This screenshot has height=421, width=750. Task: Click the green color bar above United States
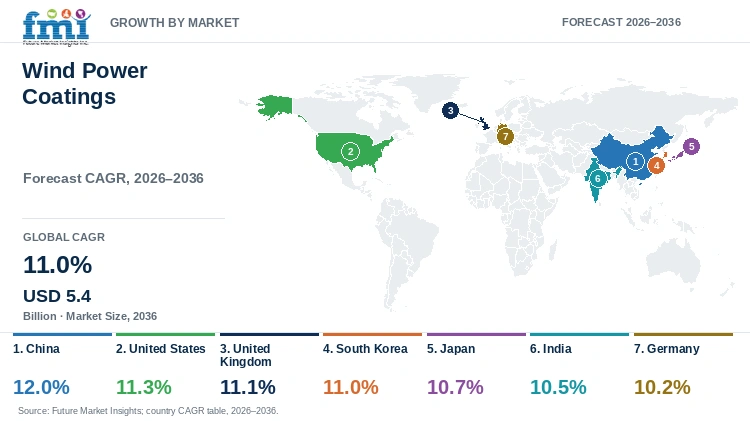point(165,334)
